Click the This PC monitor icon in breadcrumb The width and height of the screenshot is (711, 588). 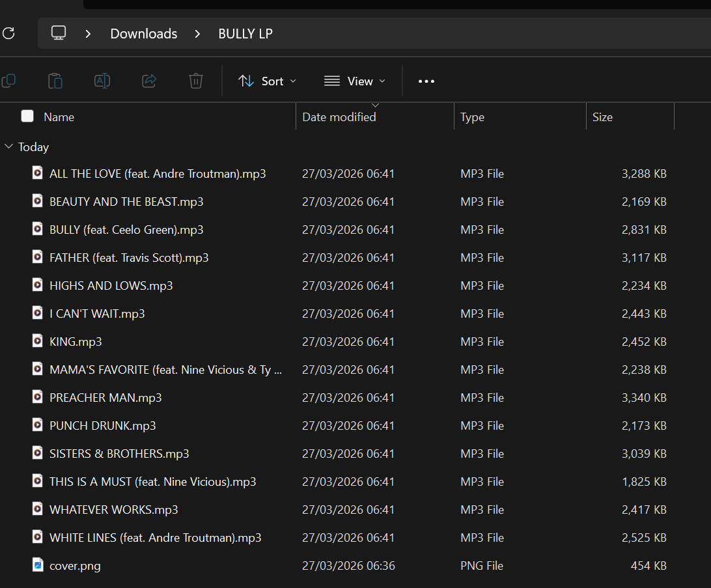tap(59, 33)
